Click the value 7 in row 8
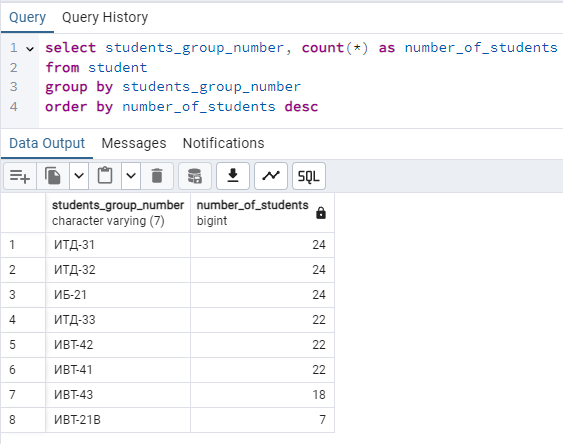Viewport: 563px width, 444px height. pyautogui.click(x=262, y=420)
